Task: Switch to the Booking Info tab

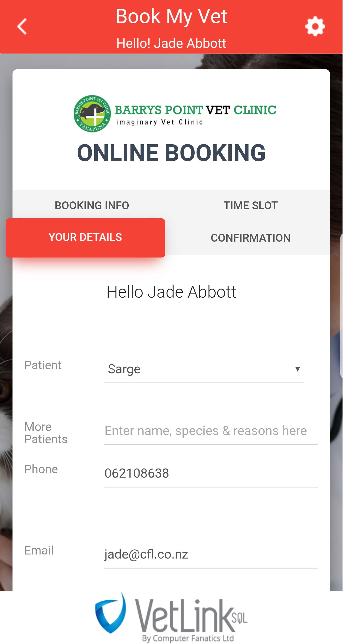Action: click(x=92, y=205)
